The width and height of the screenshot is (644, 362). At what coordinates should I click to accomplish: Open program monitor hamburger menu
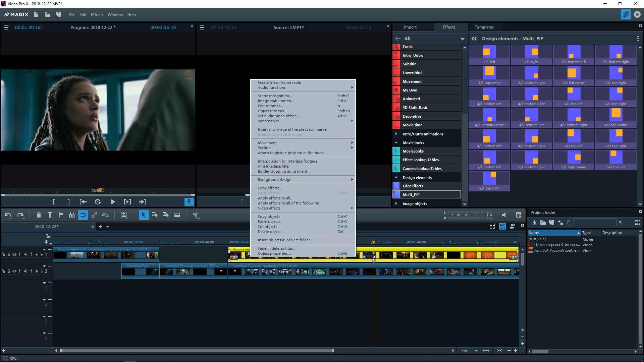(6, 27)
